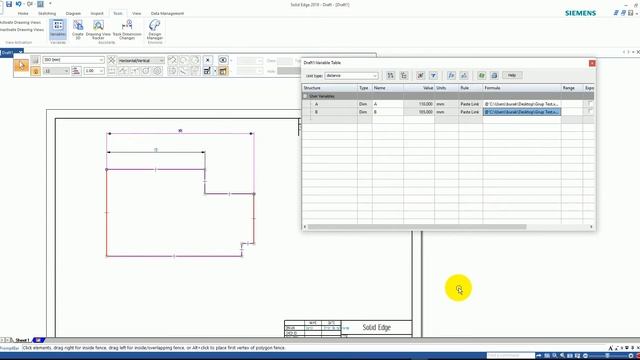The height and width of the screenshot is (360, 640).
Task: Click the Value column header
Action: (x=419, y=88)
